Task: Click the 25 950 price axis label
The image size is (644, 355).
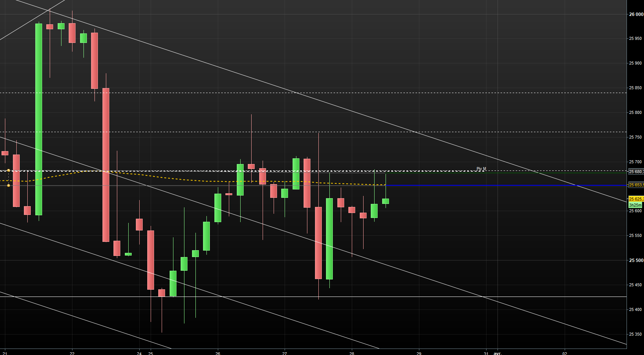Action: tap(636, 38)
